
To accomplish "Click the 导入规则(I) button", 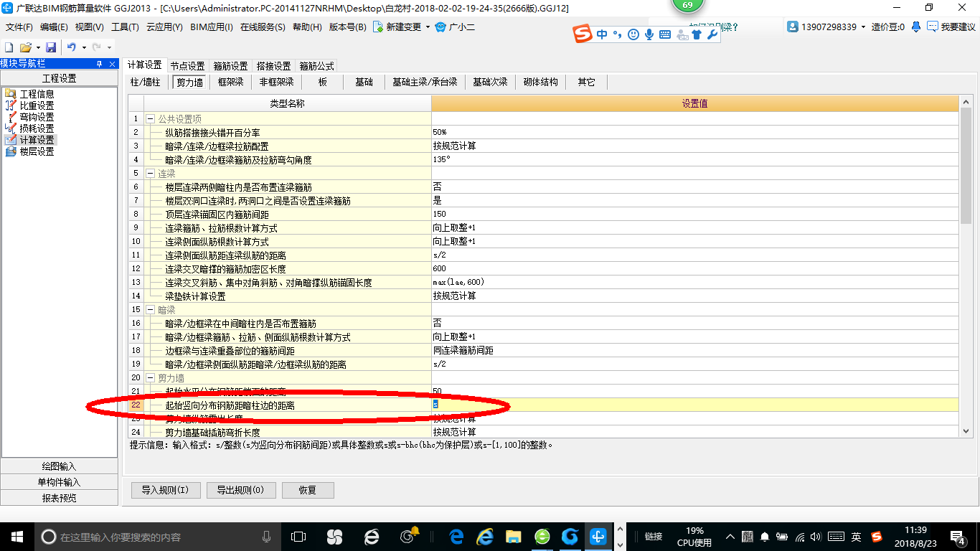I will click(x=165, y=490).
